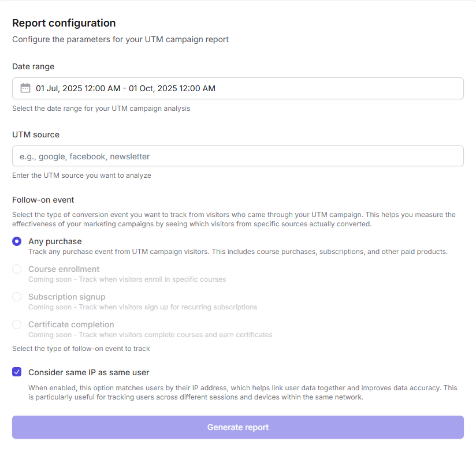Click the "Follow-on event" section label

[43, 200]
